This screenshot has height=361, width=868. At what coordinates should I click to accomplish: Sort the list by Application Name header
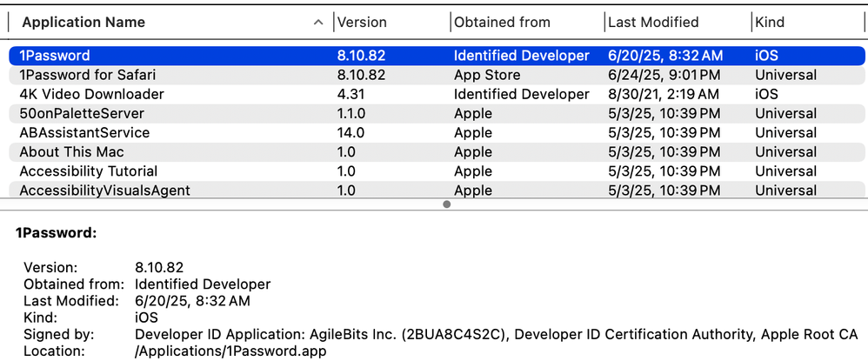coord(83,22)
